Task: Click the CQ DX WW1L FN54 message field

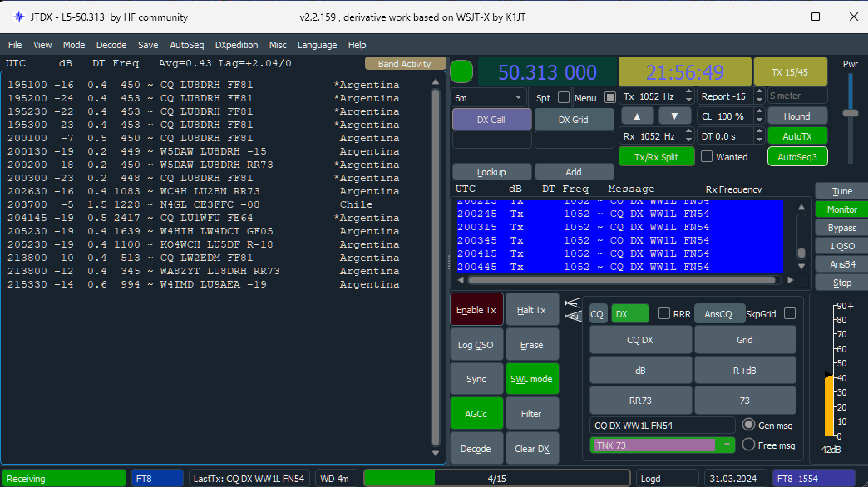Action: coord(662,425)
